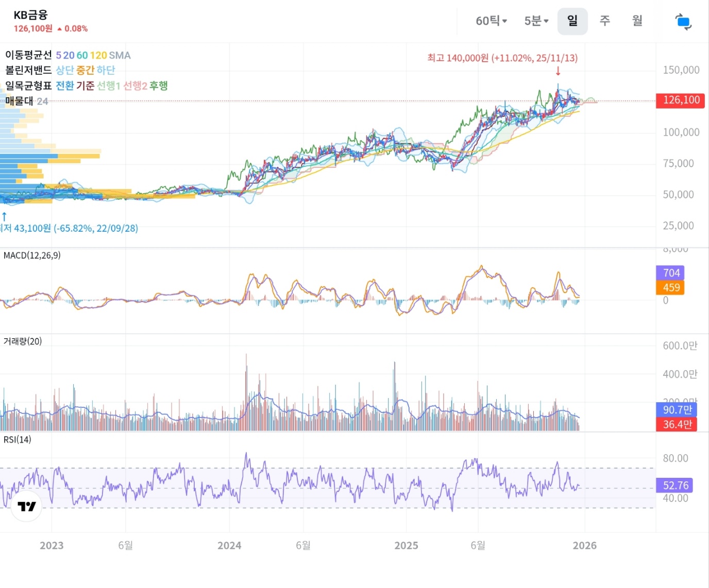
Task: Toggle the 일목균형표 indicator legend
Action: [x=28, y=85]
